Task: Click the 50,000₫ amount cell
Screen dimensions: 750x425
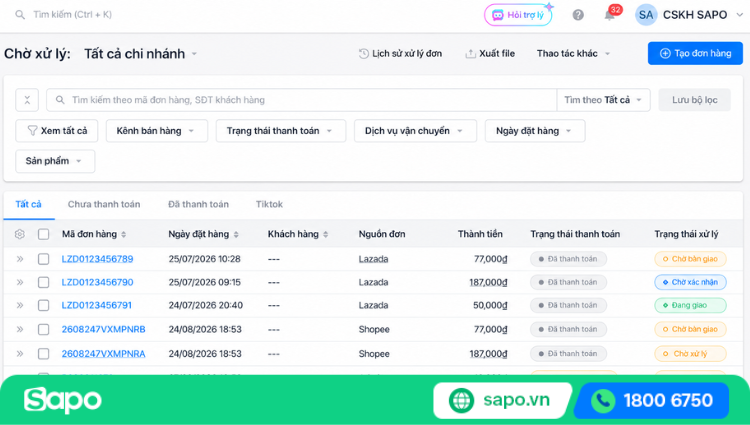Action: [490, 305]
